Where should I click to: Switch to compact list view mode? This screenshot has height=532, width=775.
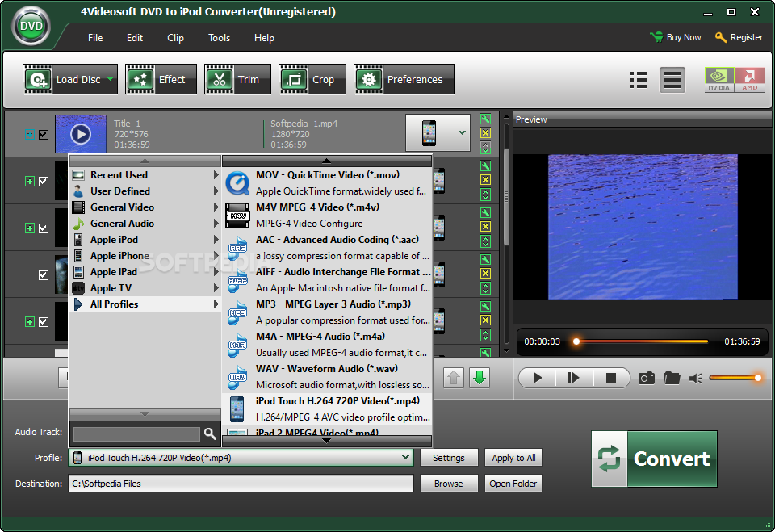pyautogui.click(x=672, y=80)
